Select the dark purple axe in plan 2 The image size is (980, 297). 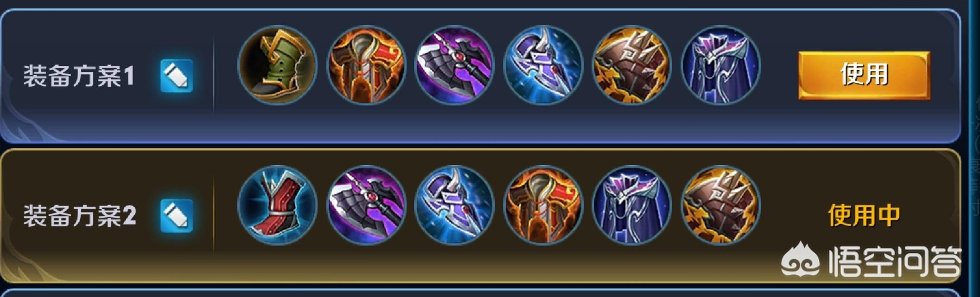(366, 205)
